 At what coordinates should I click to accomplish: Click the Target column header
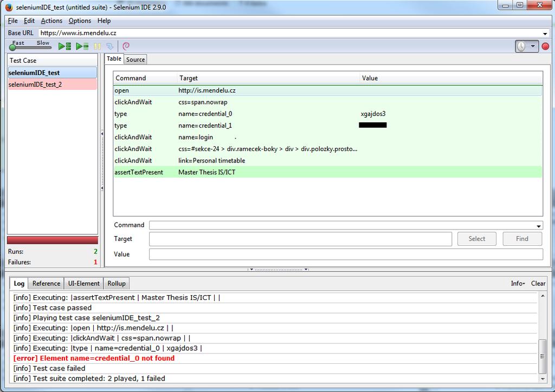pos(268,78)
